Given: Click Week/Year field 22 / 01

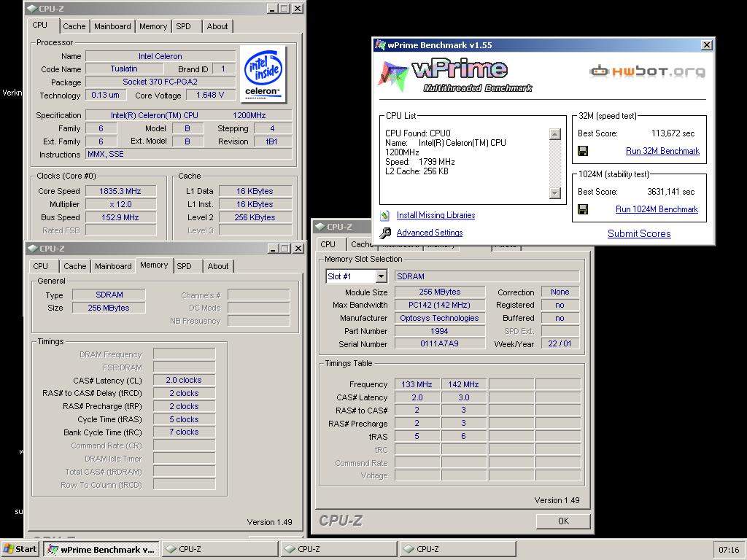Looking at the screenshot, I should coord(560,344).
